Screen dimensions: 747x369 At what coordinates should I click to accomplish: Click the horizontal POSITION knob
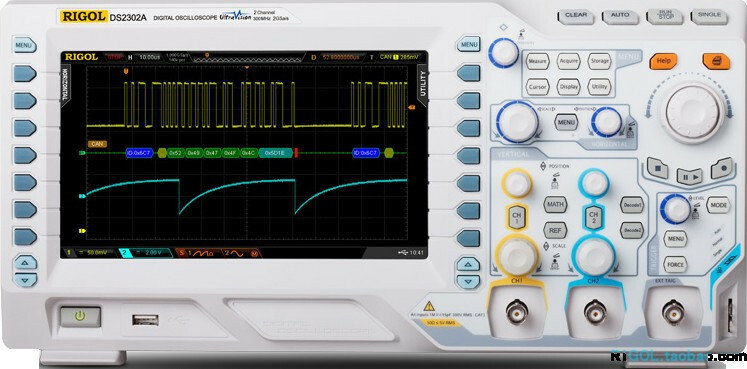pyautogui.click(x=606, y=122)
